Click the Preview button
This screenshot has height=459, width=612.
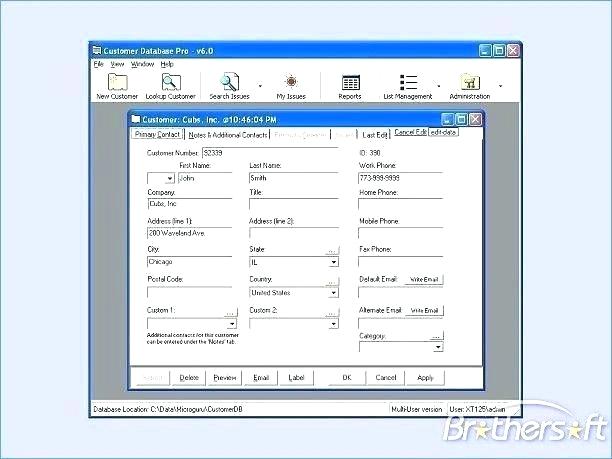pos(225,378)
